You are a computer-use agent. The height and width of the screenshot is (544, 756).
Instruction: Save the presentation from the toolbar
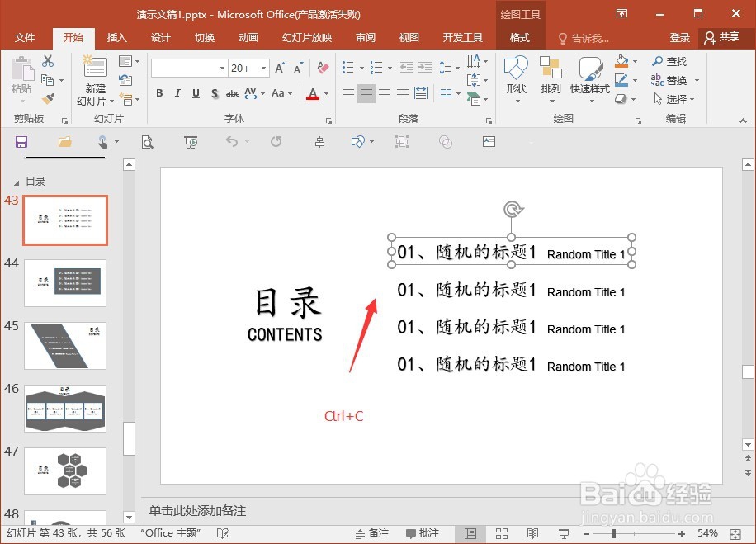21,142
